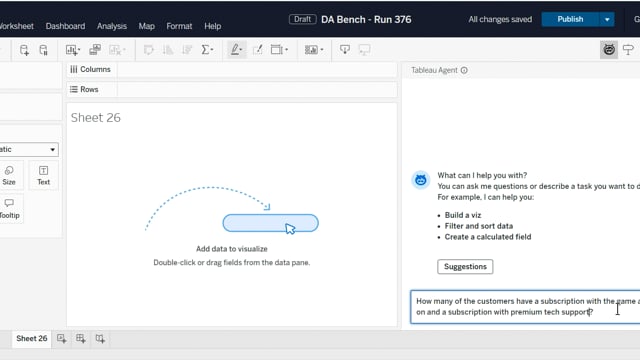The width and height of the screenshot is (640, 360).
Task: Click the Fix Axes pin icon
Action: [x=345, y=50]
